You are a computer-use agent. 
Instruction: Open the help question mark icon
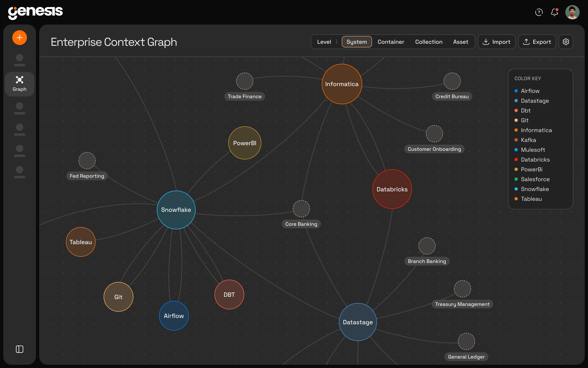pos(539,12)
